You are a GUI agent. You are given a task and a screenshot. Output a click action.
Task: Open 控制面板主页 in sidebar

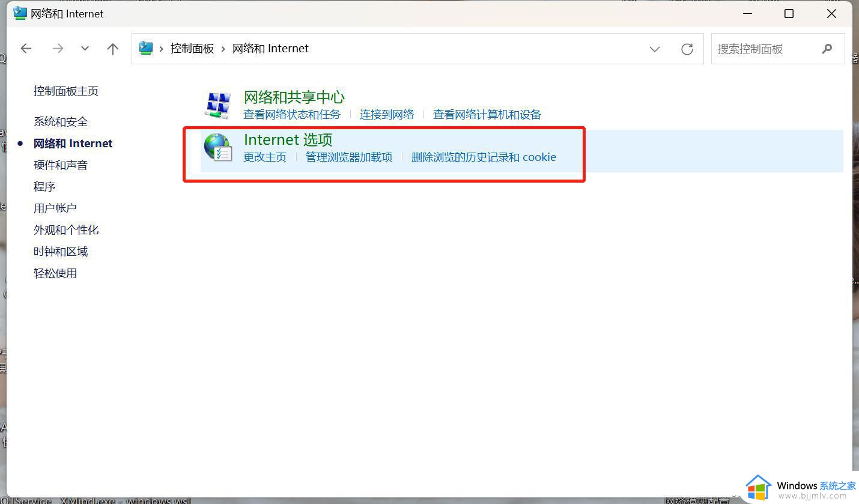[66, 91]
